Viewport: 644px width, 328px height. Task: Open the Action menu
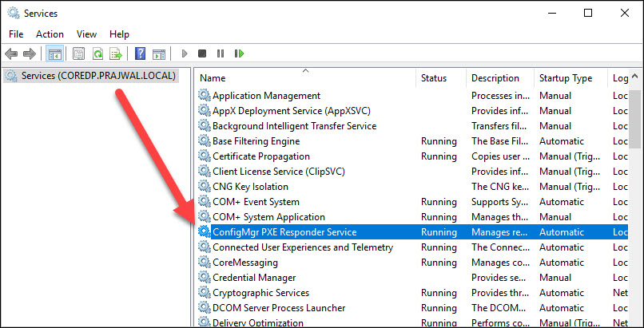pyautogui.click(x=50, y=34)
